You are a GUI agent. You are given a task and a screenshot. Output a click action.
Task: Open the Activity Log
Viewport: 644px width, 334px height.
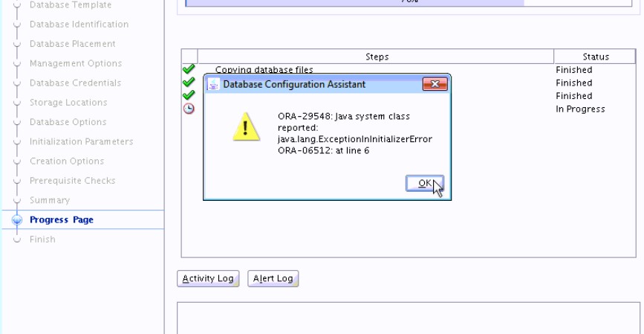click(x=208, y=278)
